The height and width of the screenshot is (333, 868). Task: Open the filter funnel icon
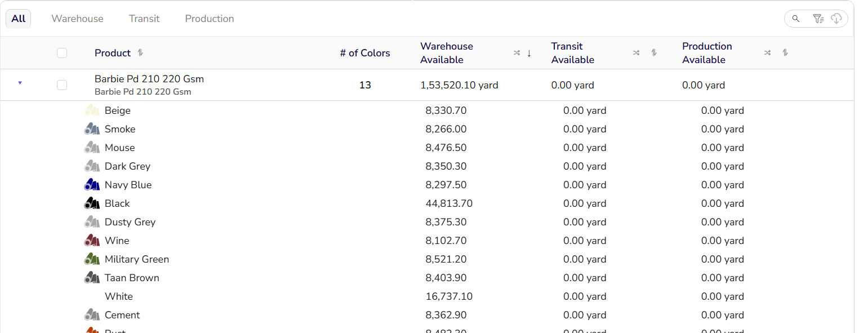point(818,19)
